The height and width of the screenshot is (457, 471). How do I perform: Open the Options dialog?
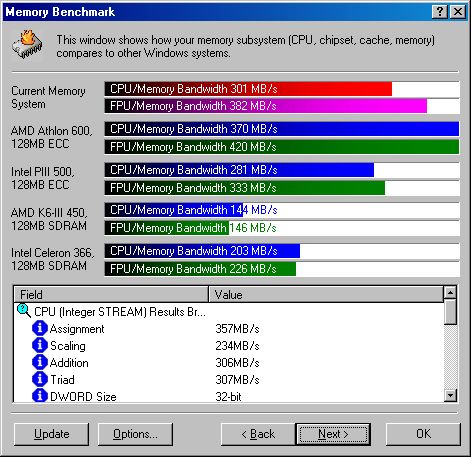click(135, 434)
